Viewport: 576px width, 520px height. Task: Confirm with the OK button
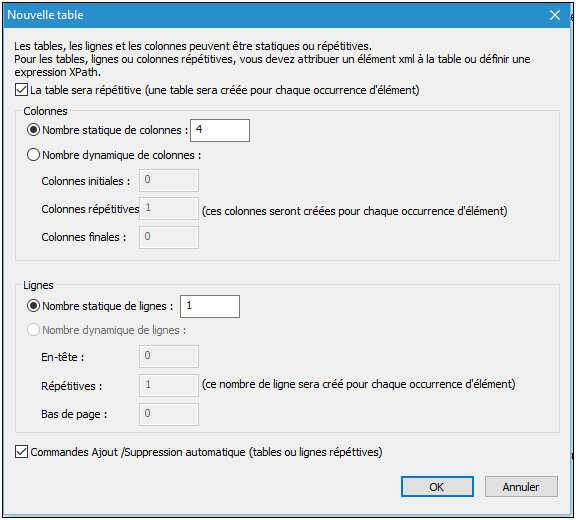click(x=437, y=487)
